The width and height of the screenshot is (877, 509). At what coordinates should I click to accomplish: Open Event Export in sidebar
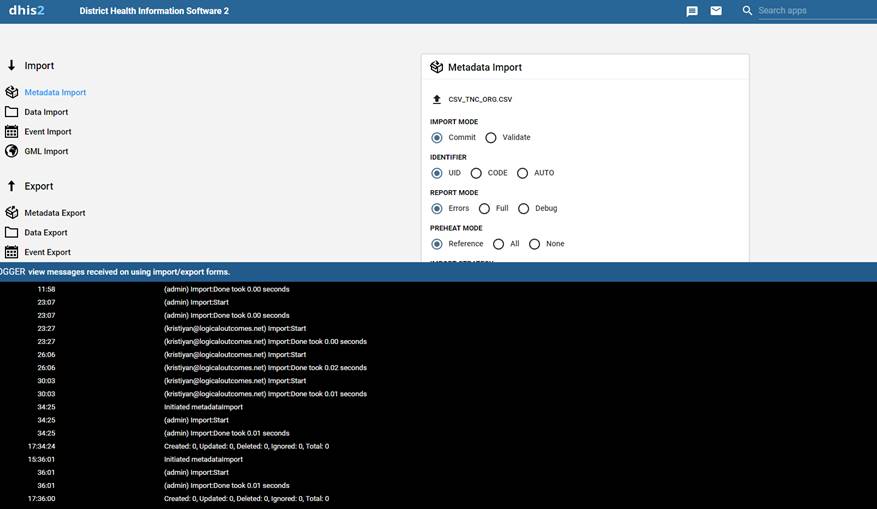click(x=48, y=252)
